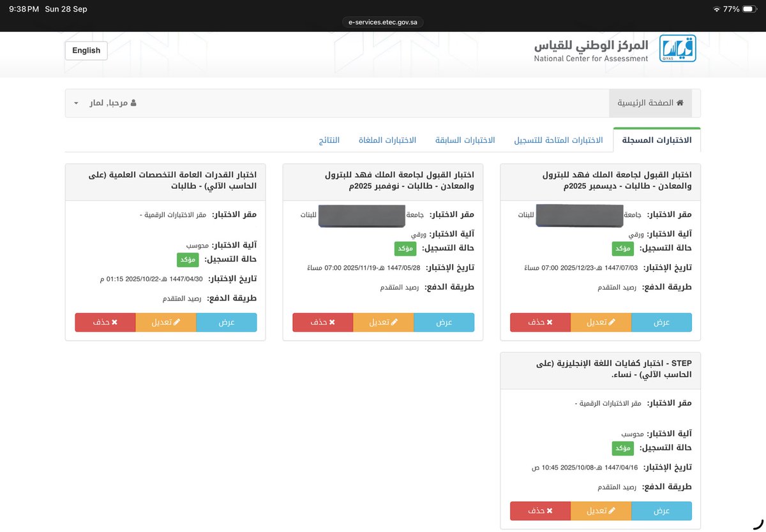Click عرض for December 2025 KFUPM test
The height and width of the screenshot is (532, 766).
(661, 322)
